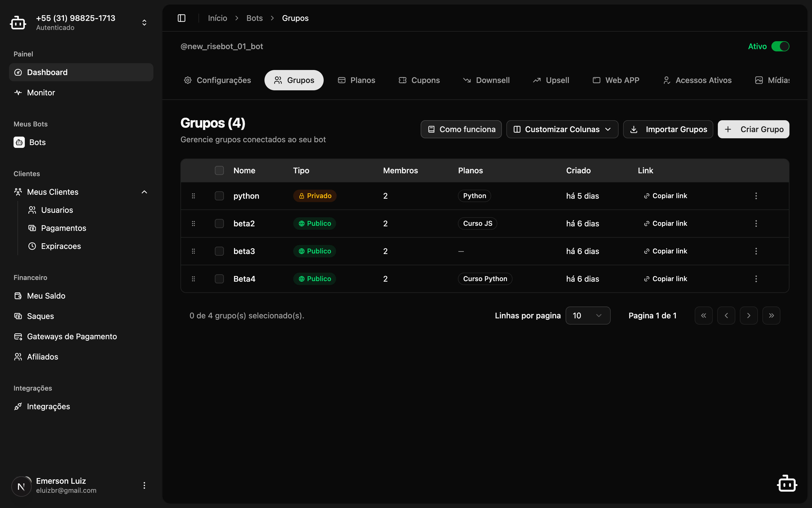Open user options next to Emerson Luiz
Viewport: 812px width, 508px height.
[x=144, y=485]
